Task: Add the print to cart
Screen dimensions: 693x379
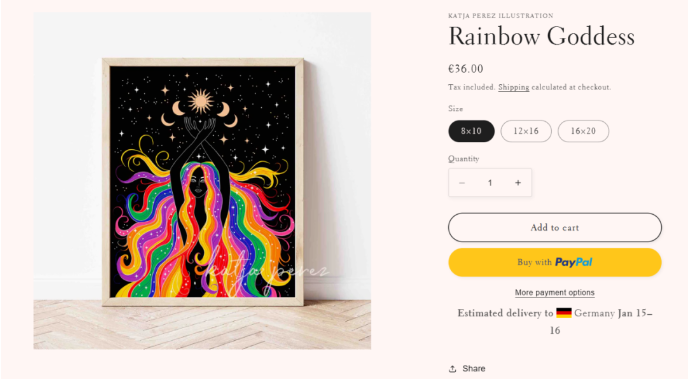Action: (x=555, y=227)
